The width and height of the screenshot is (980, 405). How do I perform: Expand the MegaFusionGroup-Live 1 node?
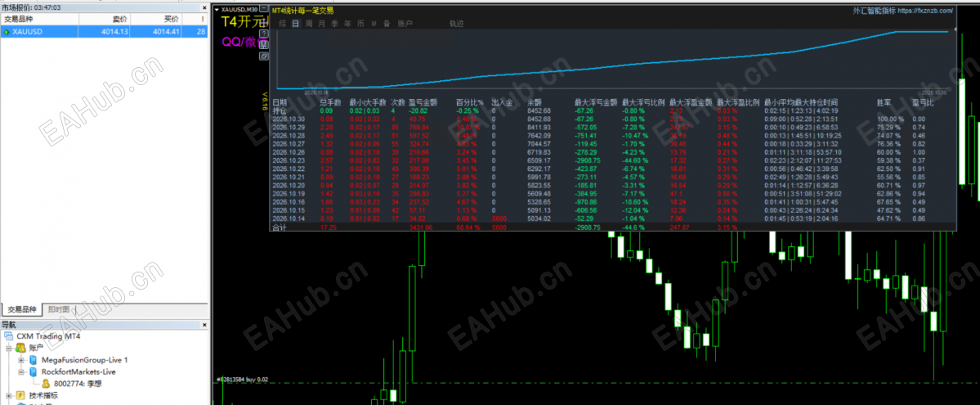pyautogui.click(x=22, y=360)
